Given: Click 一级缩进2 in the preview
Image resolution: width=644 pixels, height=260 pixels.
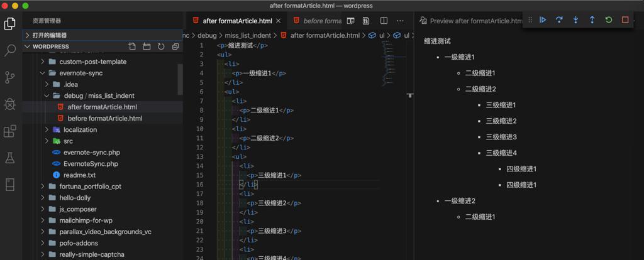Looking at the screenshot, I should [x=460, y=201].
